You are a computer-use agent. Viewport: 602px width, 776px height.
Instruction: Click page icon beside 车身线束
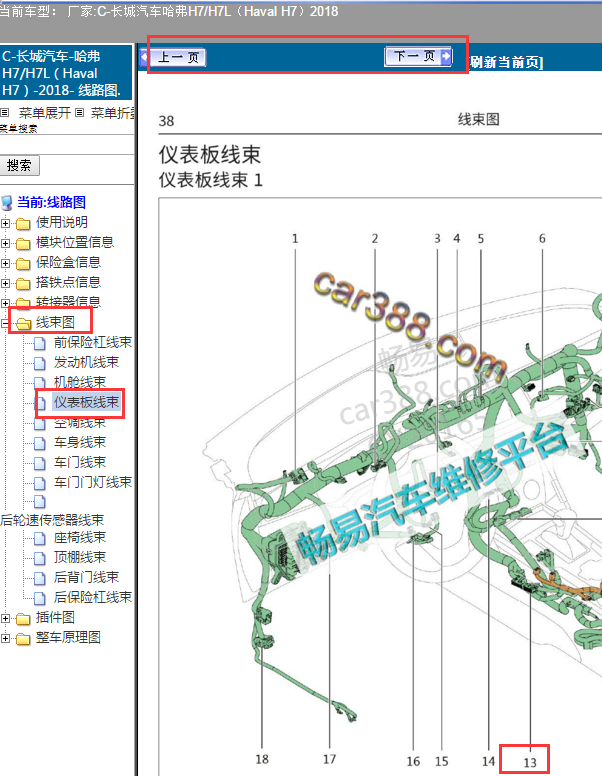(x=40, y=443)
